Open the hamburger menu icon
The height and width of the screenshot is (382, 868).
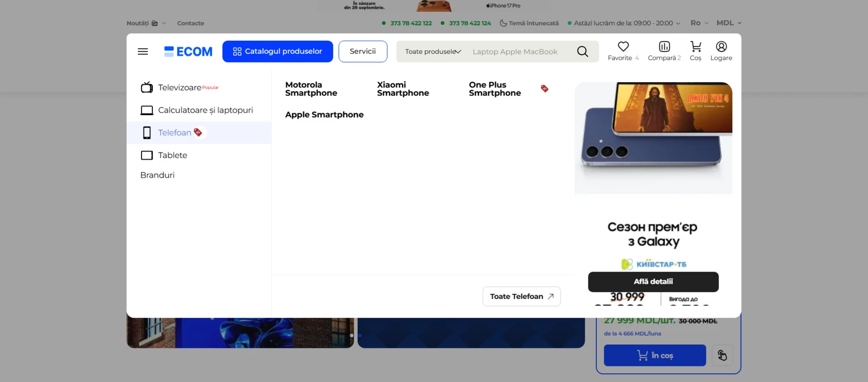coord(143,52)
